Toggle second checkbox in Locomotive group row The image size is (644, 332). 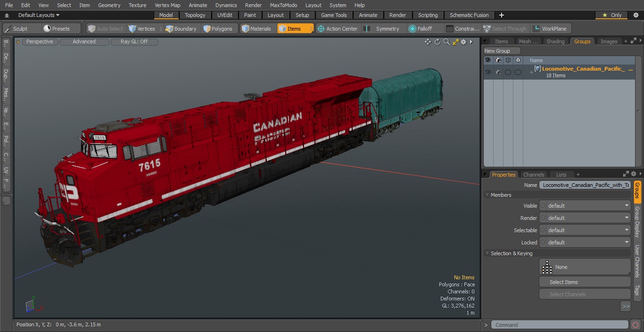click(518, 72)
